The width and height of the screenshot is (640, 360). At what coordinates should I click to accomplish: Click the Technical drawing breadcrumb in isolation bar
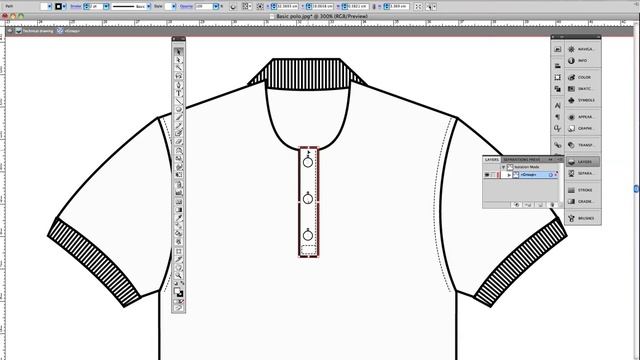coord(38,31)
